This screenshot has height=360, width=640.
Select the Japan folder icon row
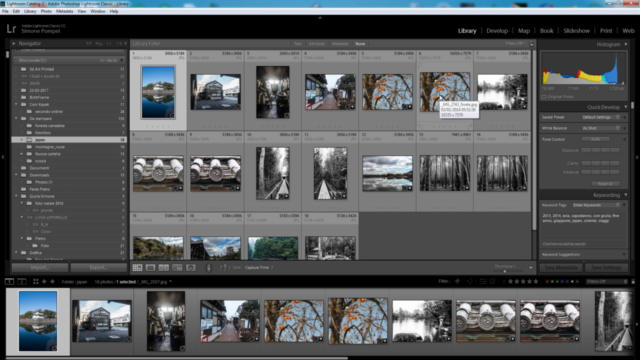[69, 140]
